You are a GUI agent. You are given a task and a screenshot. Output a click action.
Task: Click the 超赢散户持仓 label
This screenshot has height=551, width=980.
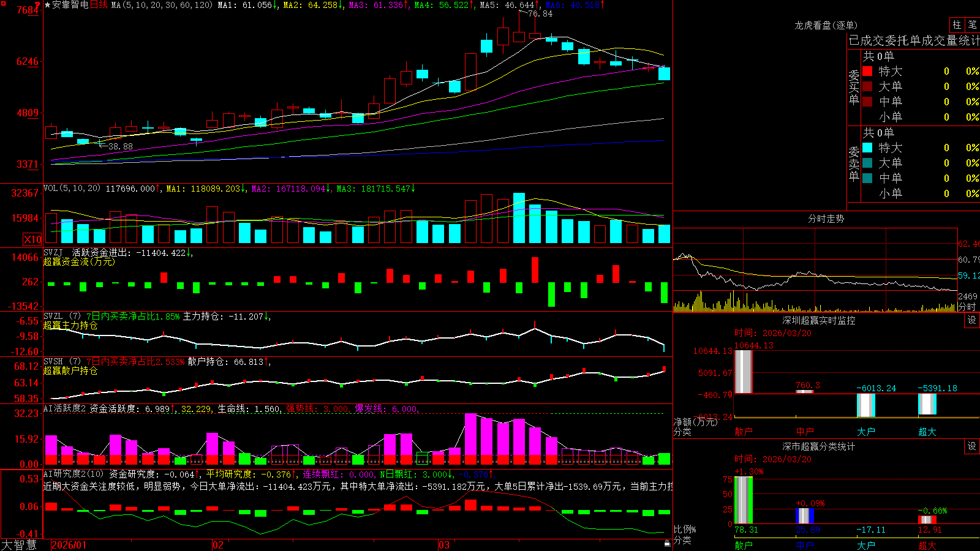pyautogui.click(x=70, y=371)
